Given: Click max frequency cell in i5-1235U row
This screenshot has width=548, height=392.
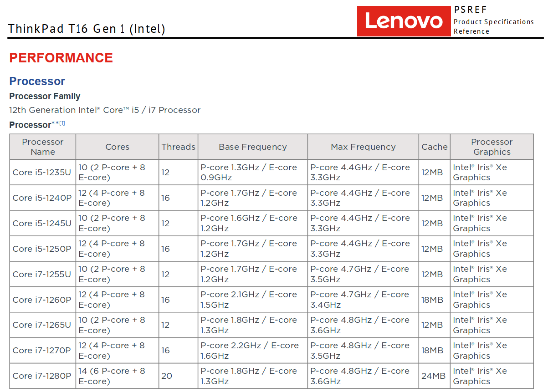Looking at the screenshot, I should (363, 173).
